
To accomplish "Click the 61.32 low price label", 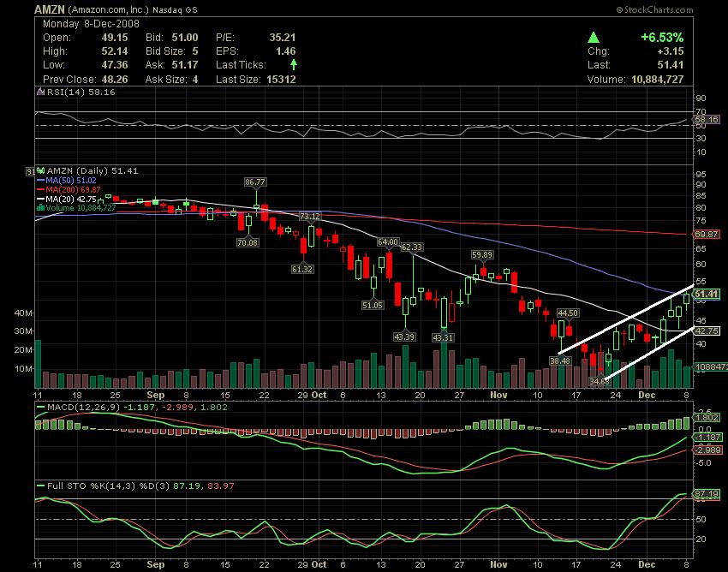I will tap(302, 269).
